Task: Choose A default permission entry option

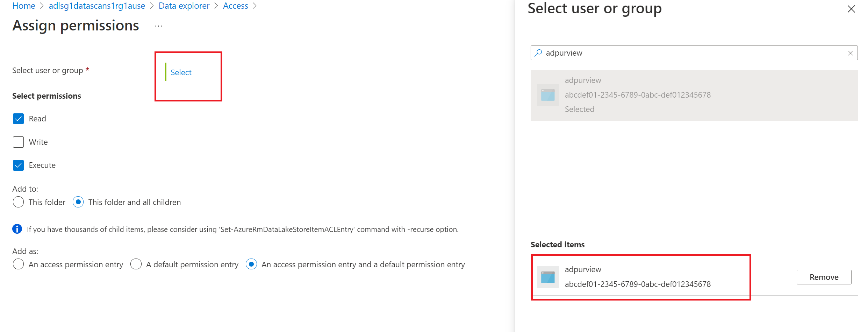Action: click(x=136, y=264)
